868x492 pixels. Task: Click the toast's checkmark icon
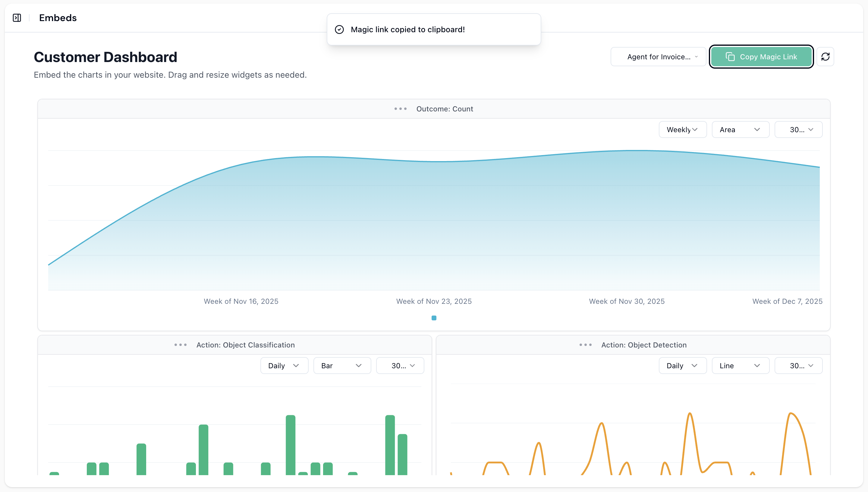click(x=339, y=30)
